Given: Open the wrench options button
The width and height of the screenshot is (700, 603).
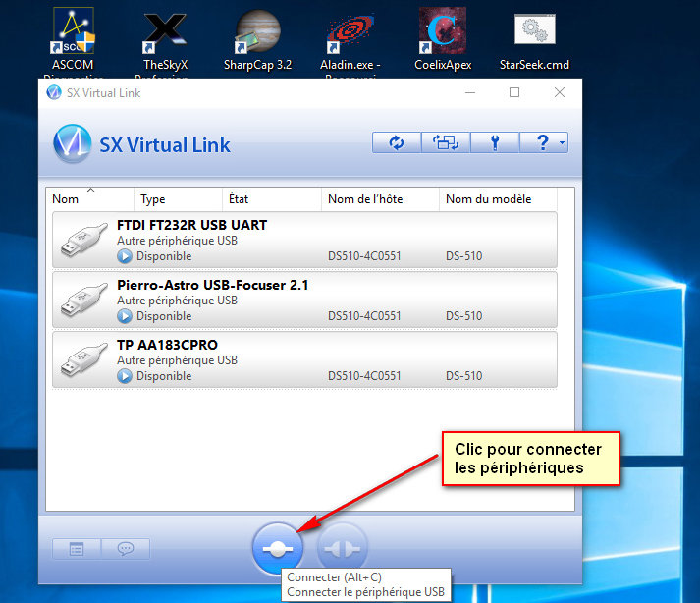Looking at the screenshot, I should click(x=495, y=143).
